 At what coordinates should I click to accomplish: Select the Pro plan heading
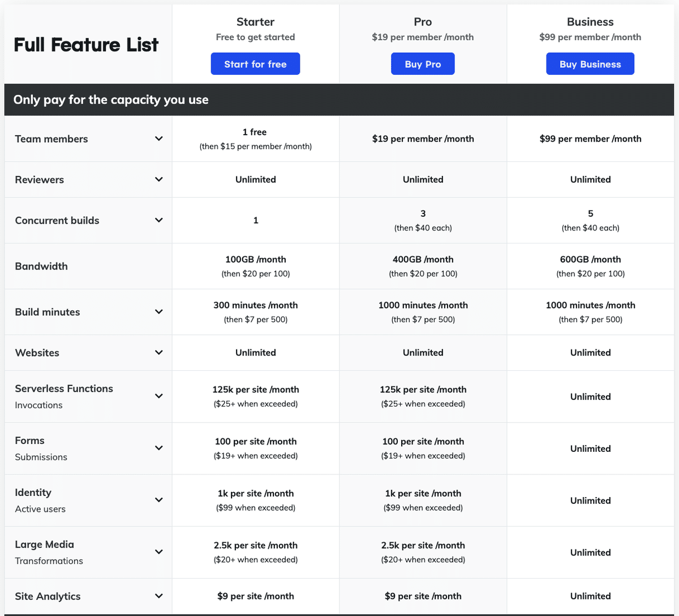tap(423, 22)
